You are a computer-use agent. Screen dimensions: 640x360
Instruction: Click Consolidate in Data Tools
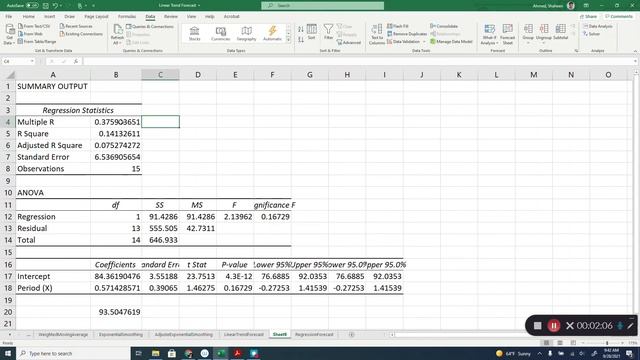click(444, 26)
